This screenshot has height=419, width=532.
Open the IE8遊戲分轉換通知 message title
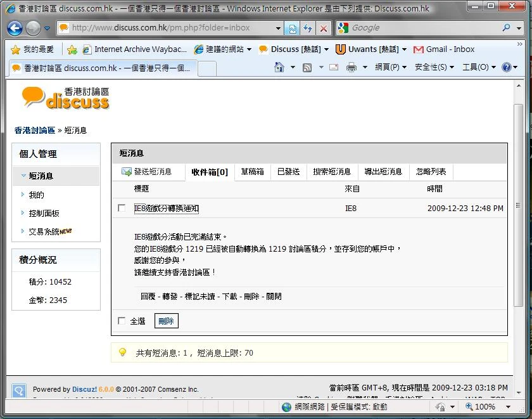pyautogui.click(x=167, y=208)
